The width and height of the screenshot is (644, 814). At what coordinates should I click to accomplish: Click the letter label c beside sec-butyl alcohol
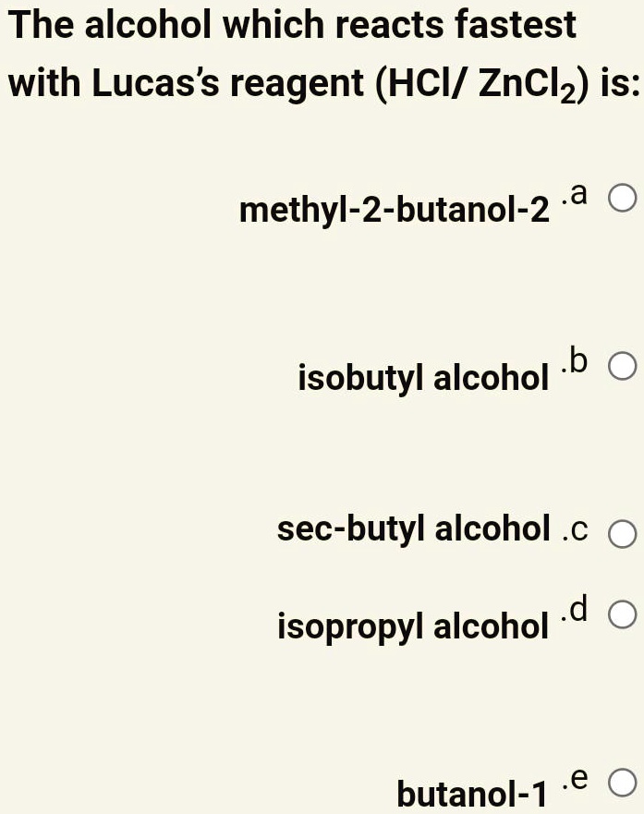pyautogui.click(x=576, y=530)
